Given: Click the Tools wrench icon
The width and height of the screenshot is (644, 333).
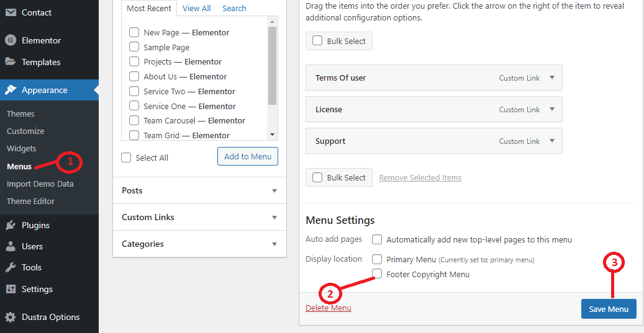Looking at the screenshot, I should pyautogui.click(x=11, y=267).
